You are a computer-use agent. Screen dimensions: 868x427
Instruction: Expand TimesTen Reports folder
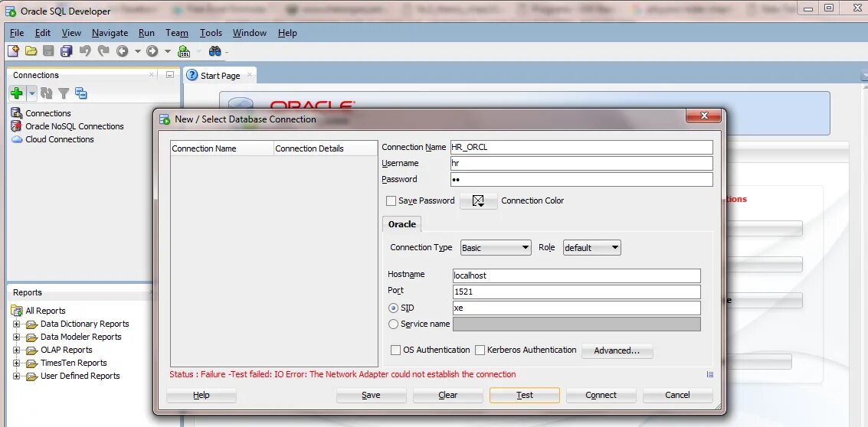click(x=16, y=363)
